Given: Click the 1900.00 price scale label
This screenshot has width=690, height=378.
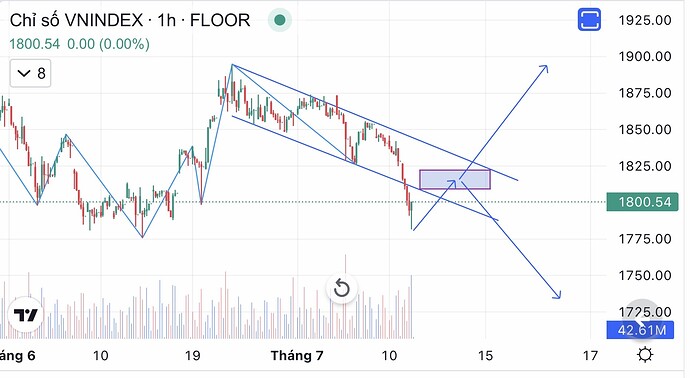Looking at the screenshot, I should click(645, 56).
